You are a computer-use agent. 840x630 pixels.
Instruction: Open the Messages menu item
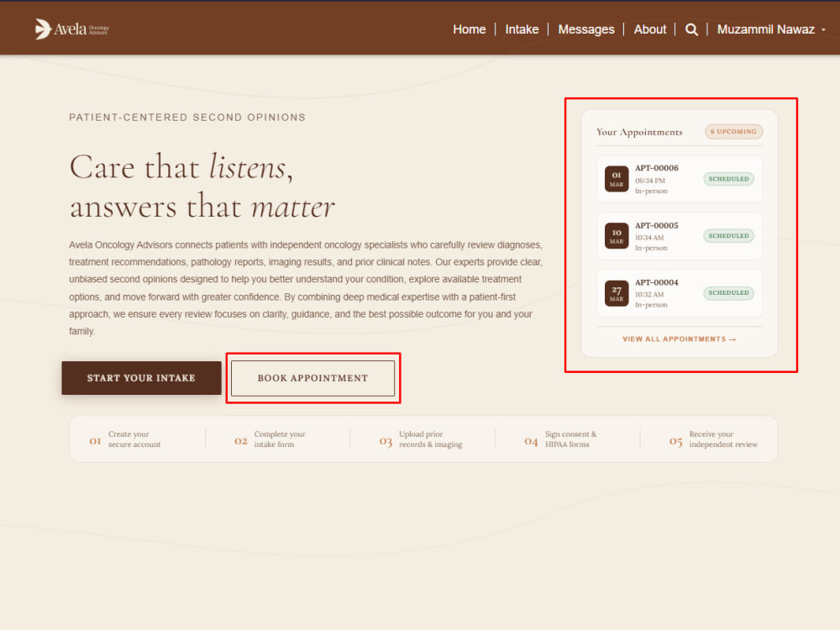point(586,29)
